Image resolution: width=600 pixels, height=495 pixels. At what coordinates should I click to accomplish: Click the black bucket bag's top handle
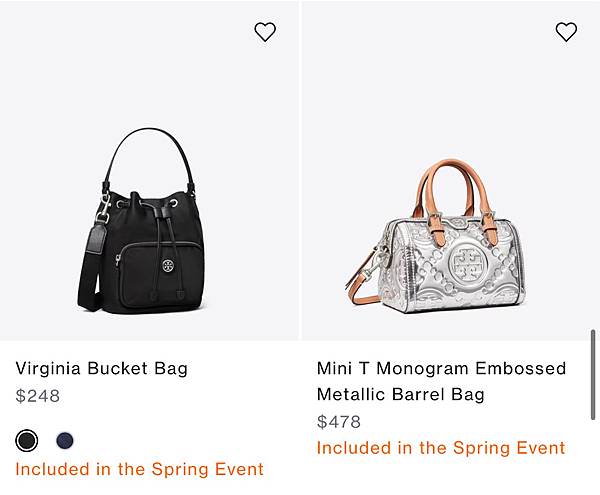pyautogui.click(x=149, y=153)
